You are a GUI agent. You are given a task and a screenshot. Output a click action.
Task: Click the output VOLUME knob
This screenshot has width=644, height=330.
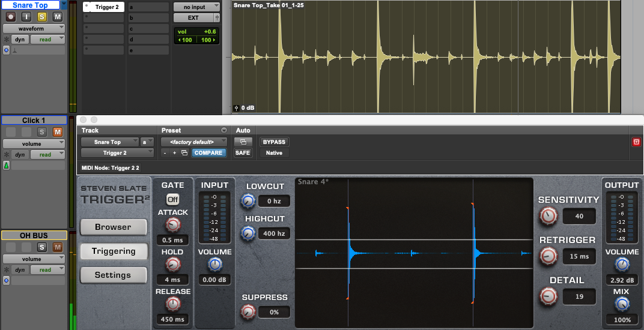(x=622, y=265)
